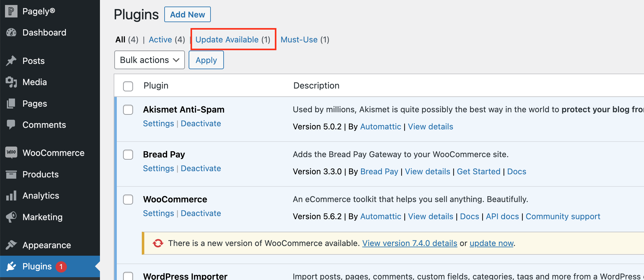The height and width of the screenshot is (280, 644).
Task: Click the Apply bulk action button
Action: click(206, 60)
